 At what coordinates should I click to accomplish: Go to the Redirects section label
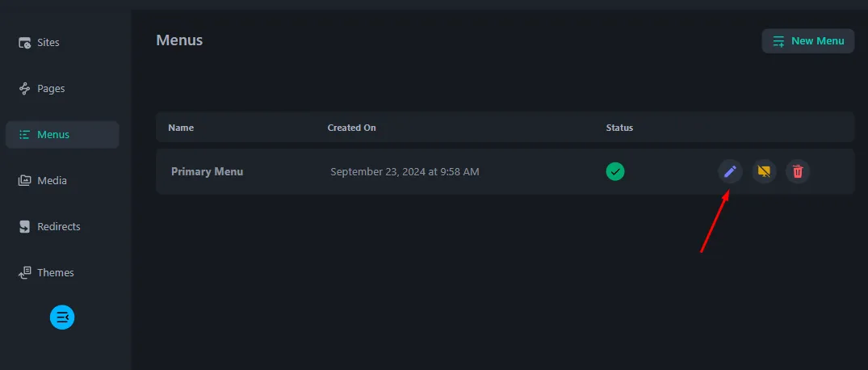click(x=59, y=226)
